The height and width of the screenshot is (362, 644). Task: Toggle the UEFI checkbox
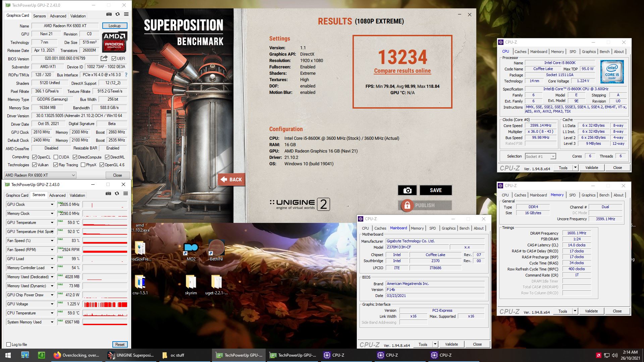[114, 59]
